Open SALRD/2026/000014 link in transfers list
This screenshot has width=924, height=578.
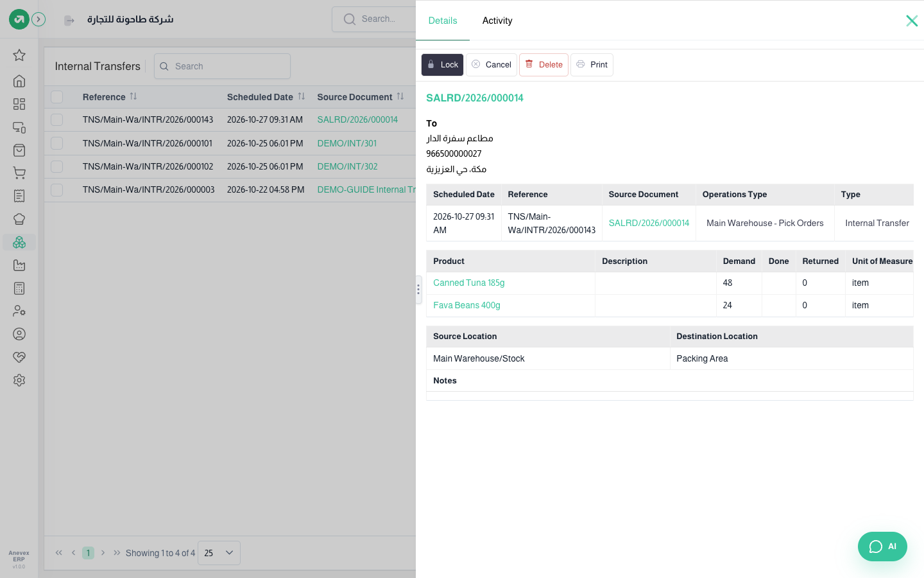(357, 119)
